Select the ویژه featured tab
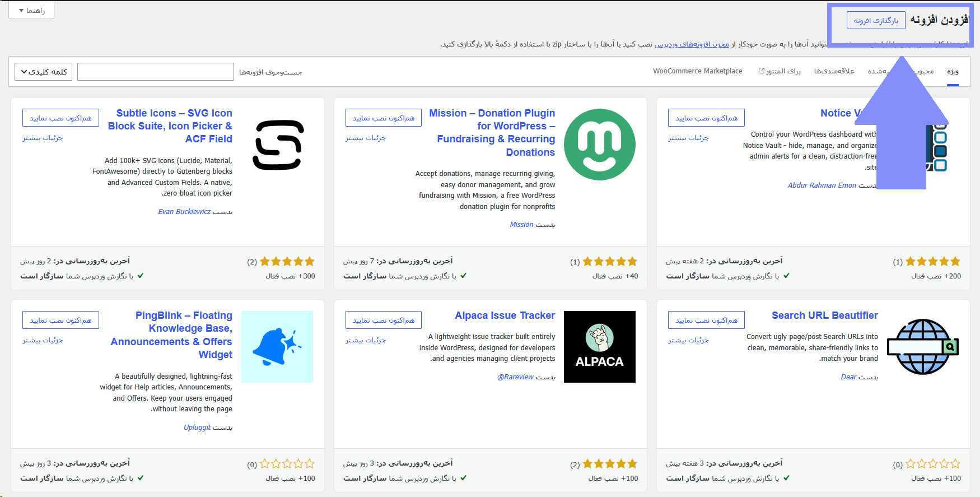 (x=953, y=71)
